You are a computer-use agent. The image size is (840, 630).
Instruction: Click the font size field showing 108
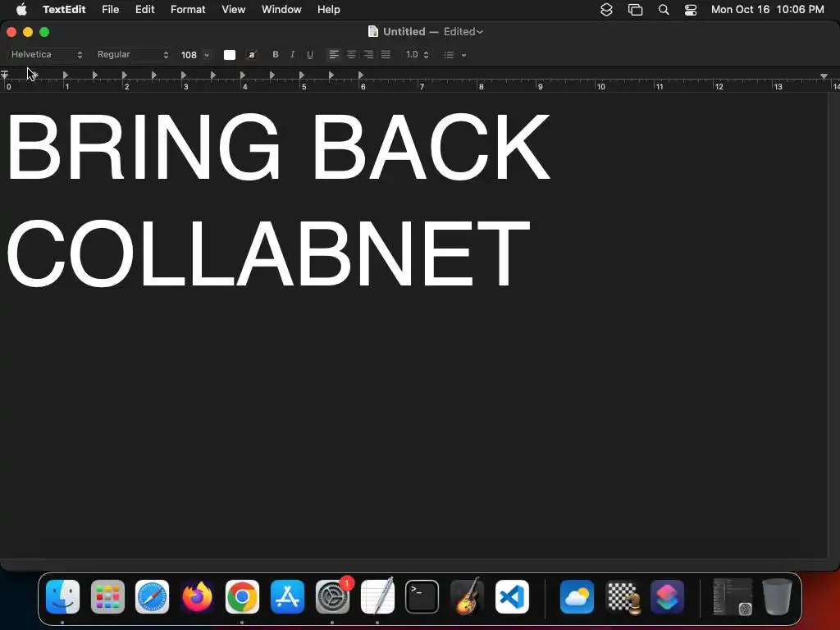click(x=189, y=55)
